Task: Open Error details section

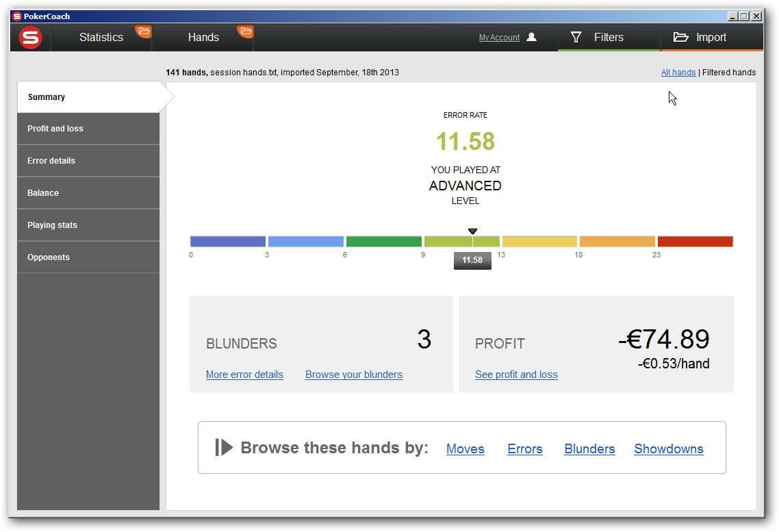Action: pos(88,161)
